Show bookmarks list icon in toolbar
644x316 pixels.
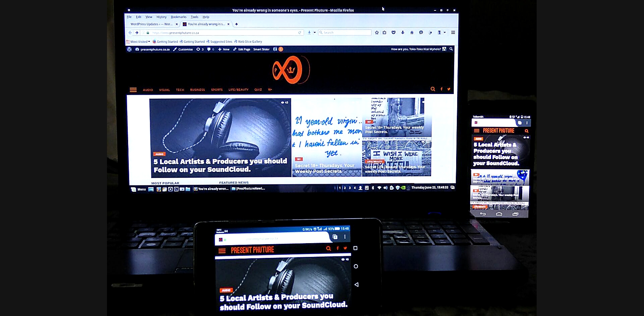384,33
